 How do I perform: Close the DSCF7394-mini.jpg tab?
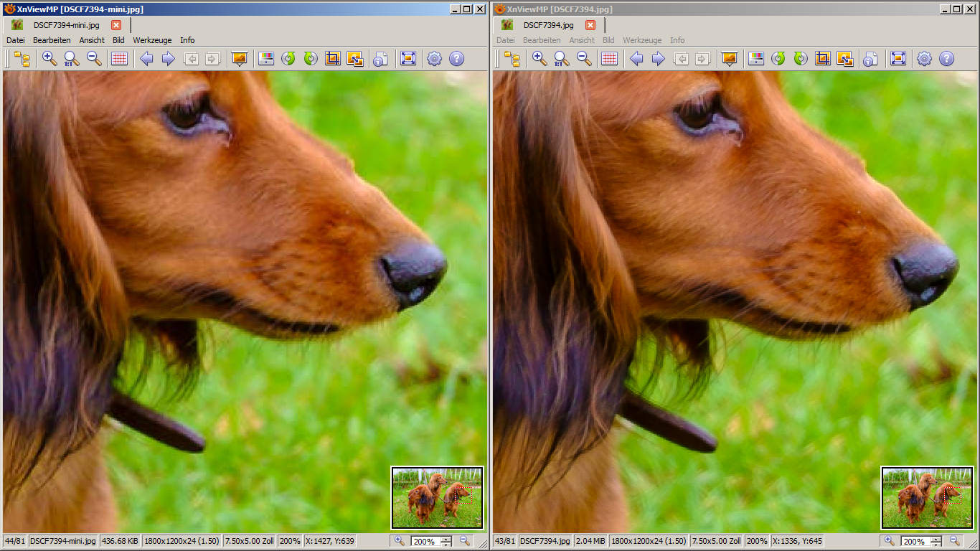(x=116, y=25)
